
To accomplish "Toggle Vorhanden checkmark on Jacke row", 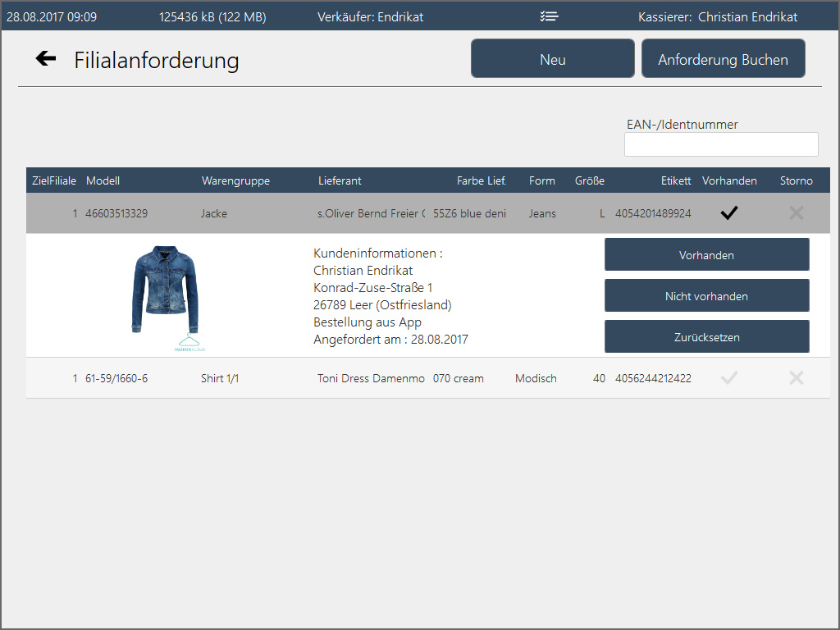I will 729,213.
